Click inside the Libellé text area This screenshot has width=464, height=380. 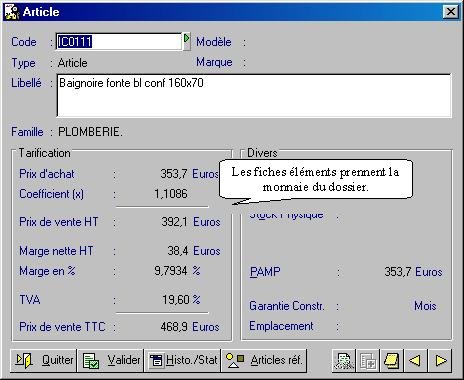coord(254,95)
